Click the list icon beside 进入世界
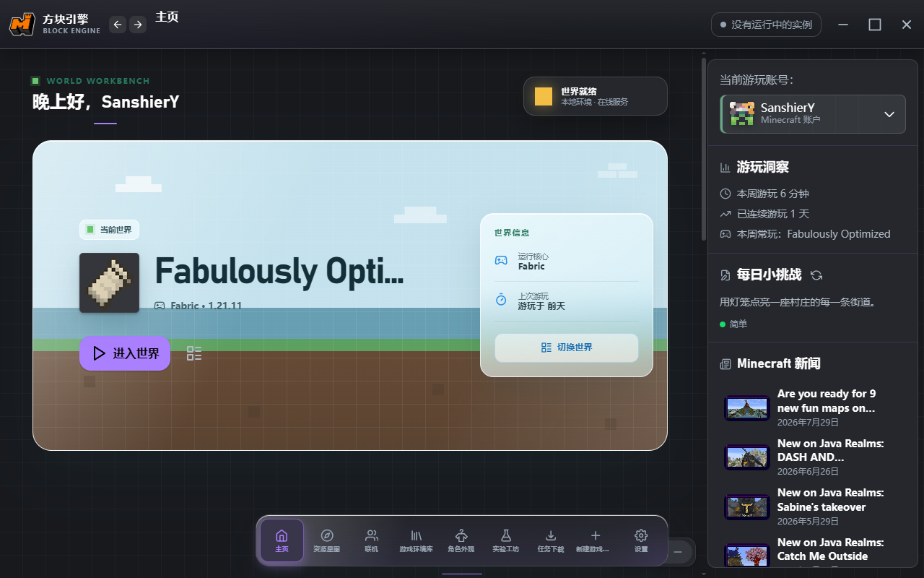 click(x=194, y=353)
